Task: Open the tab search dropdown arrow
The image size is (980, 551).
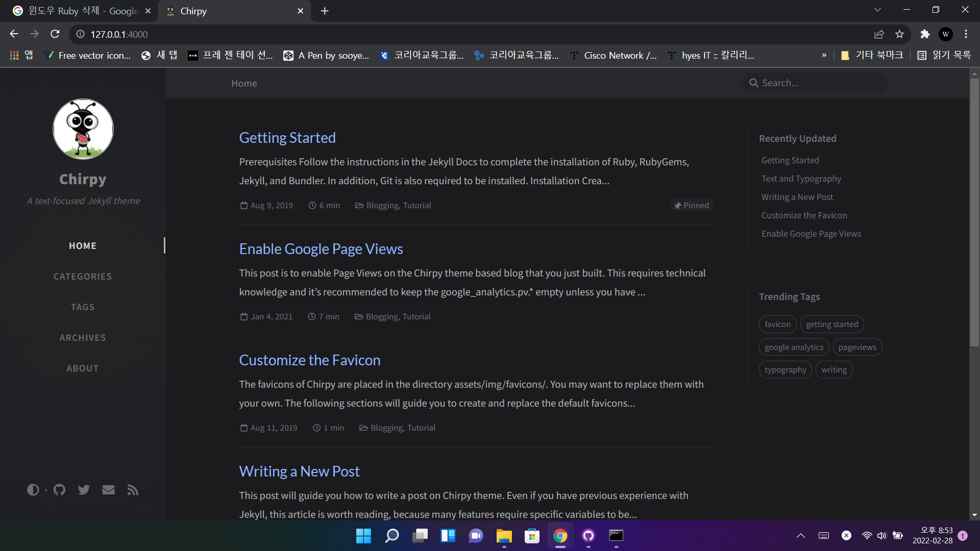Action: click(x=877, y=10)
